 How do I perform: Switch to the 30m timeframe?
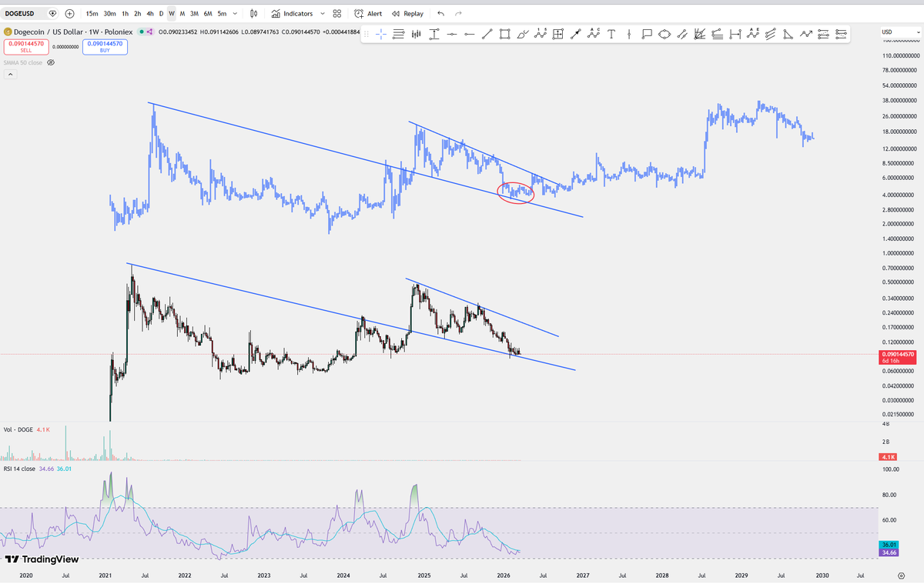coord(109,13)
